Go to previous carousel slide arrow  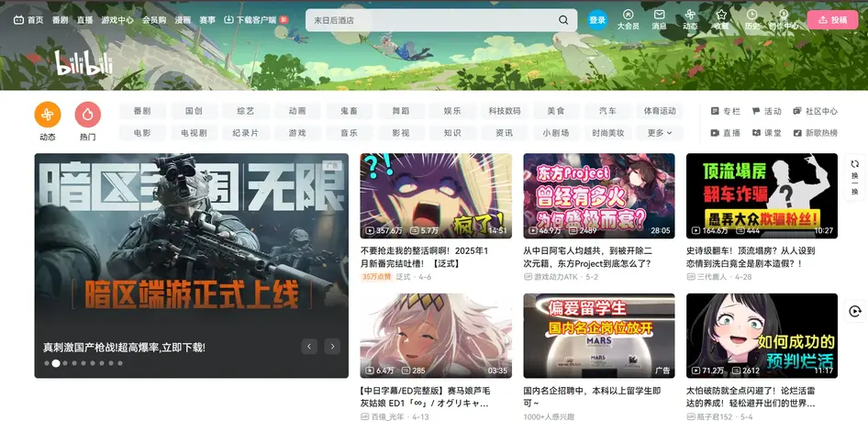pyautogui.click(x=309, y=347)
